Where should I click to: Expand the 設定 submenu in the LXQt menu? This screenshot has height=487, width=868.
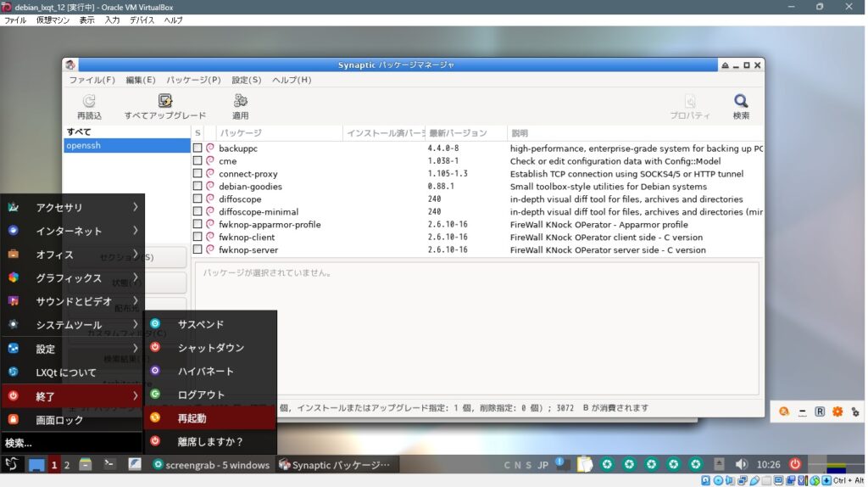(73, 349)
